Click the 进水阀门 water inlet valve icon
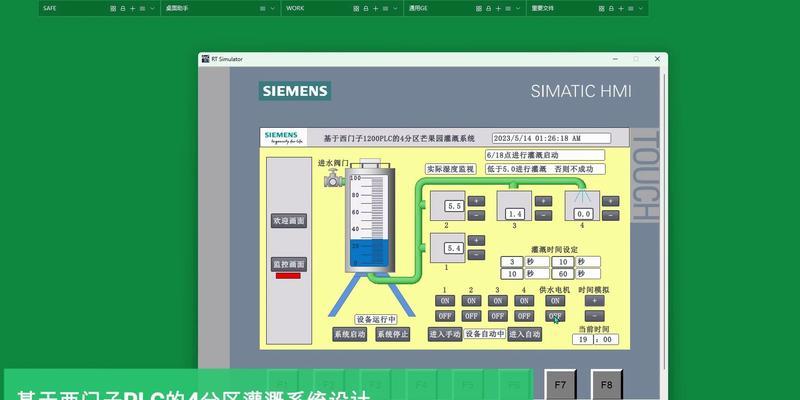Viewport: 800px width, 400px height. click(x=334, y=179)
